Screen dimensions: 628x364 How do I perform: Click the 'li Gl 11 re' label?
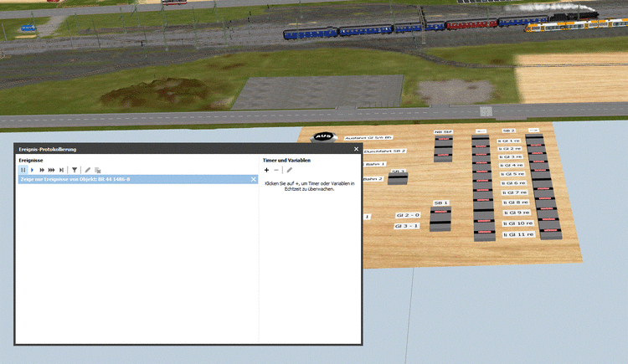pos(519,234)
